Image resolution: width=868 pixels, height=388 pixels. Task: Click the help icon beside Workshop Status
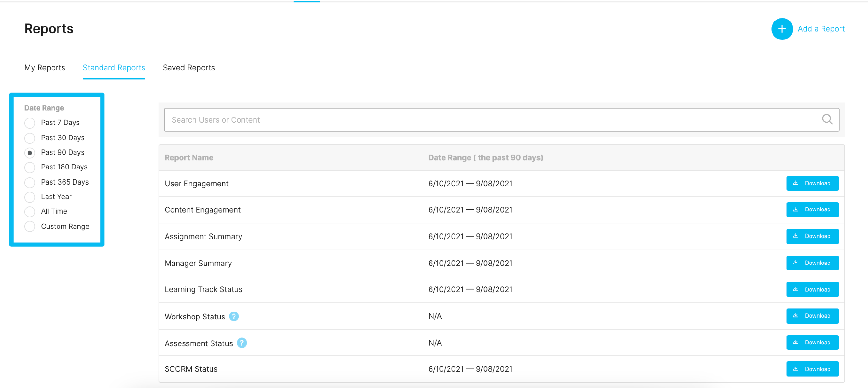point(234,316)
